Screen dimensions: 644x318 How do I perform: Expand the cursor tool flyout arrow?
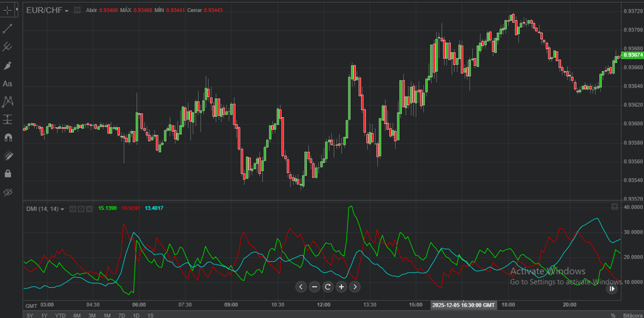coord(16,9)
